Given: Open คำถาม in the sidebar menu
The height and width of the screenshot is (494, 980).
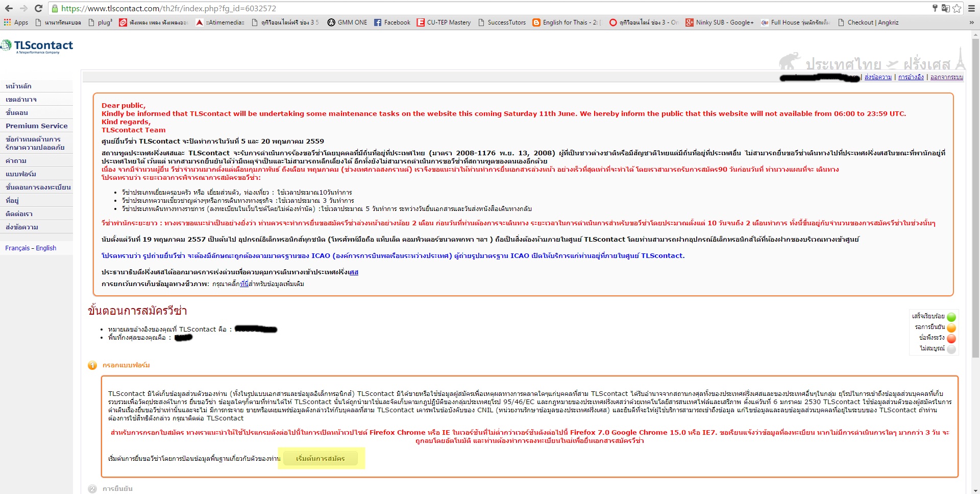Looking at the screenshot, I should coord(37,160).
